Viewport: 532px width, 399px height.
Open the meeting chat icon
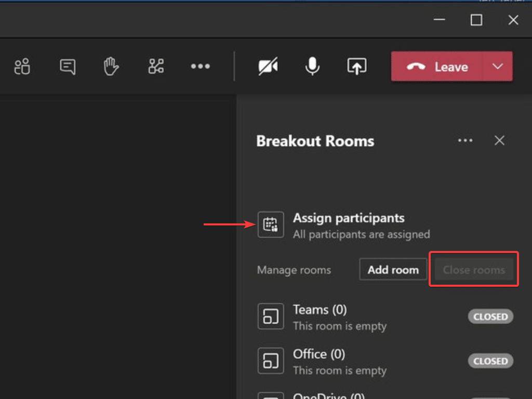68,66
